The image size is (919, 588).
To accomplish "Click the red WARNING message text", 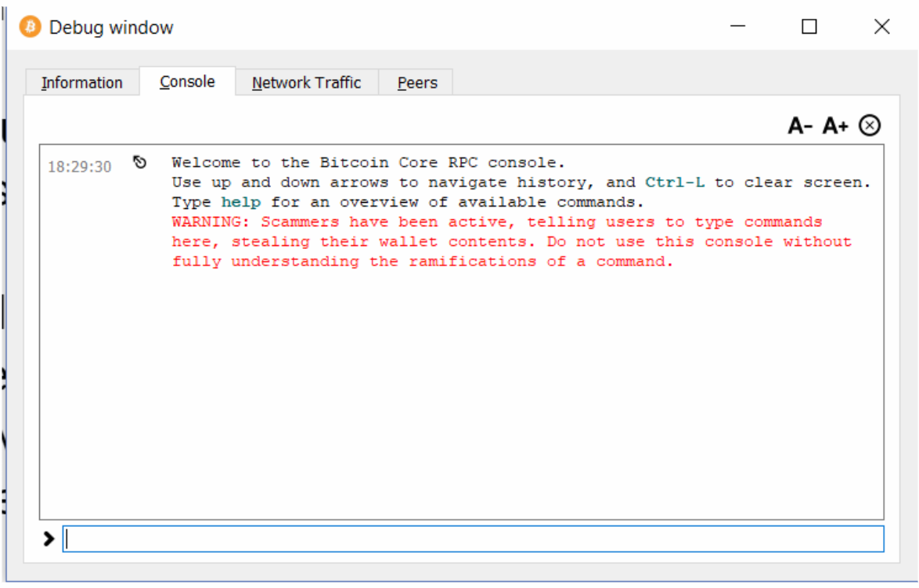I will pyautogui.click(x=511, y=241).
